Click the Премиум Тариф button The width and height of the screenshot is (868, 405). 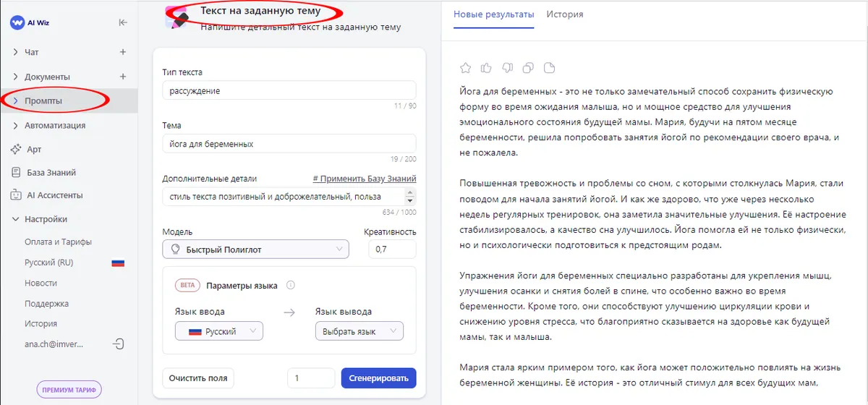click(x=69, y=389)
